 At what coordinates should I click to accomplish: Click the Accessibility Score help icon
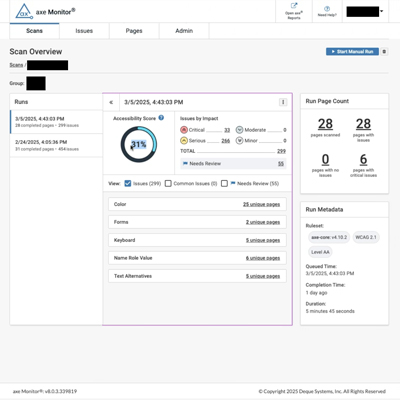point(161,118)
